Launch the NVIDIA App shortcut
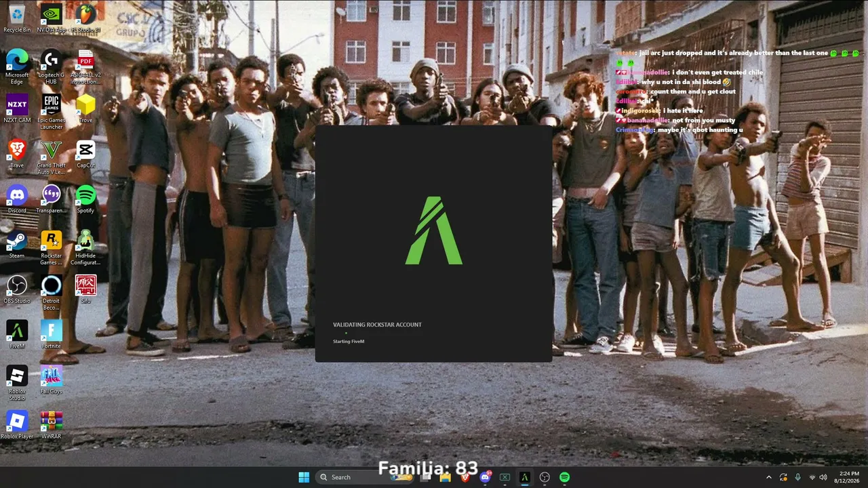Screen dimensions: 868x488 (x=51, y=19)
